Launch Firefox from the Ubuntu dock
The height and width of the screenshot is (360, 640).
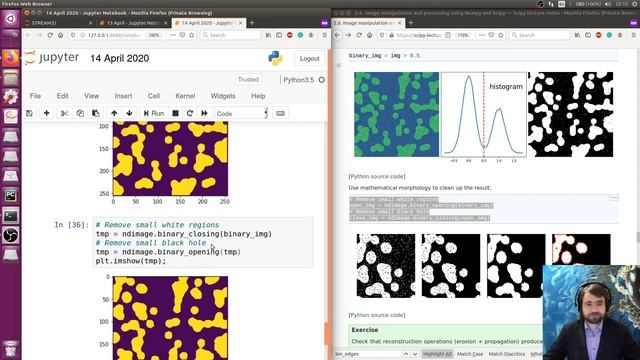click(11, 58)
